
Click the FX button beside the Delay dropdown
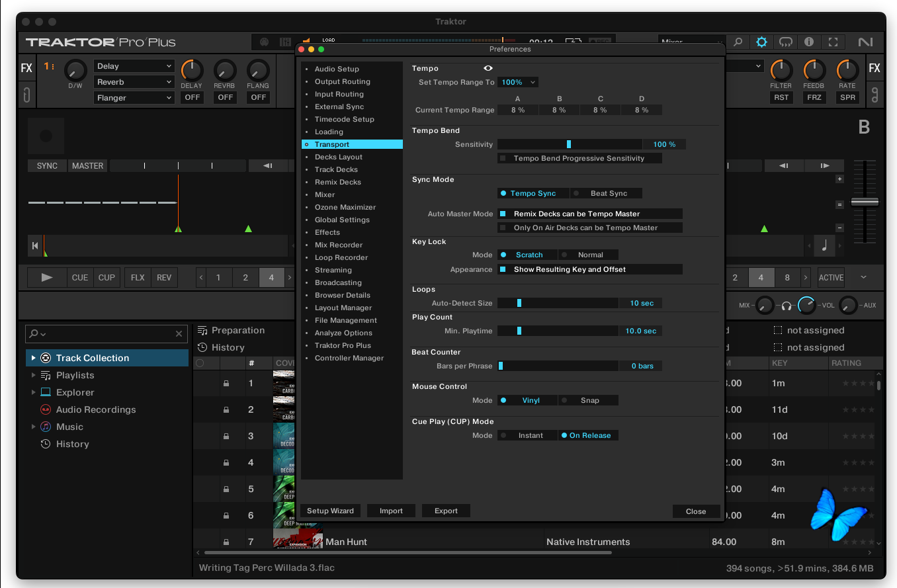(x=26, y=68)
